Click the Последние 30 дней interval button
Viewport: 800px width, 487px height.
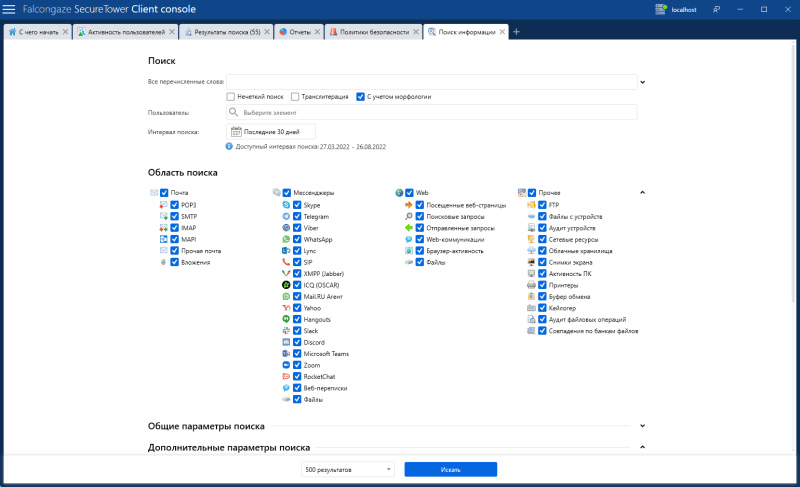pos(272,131)
